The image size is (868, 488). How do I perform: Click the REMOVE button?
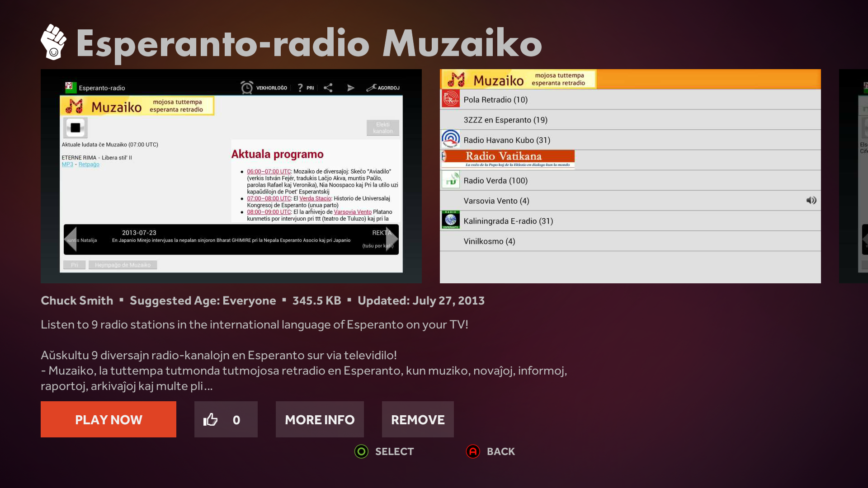[418, 419]
